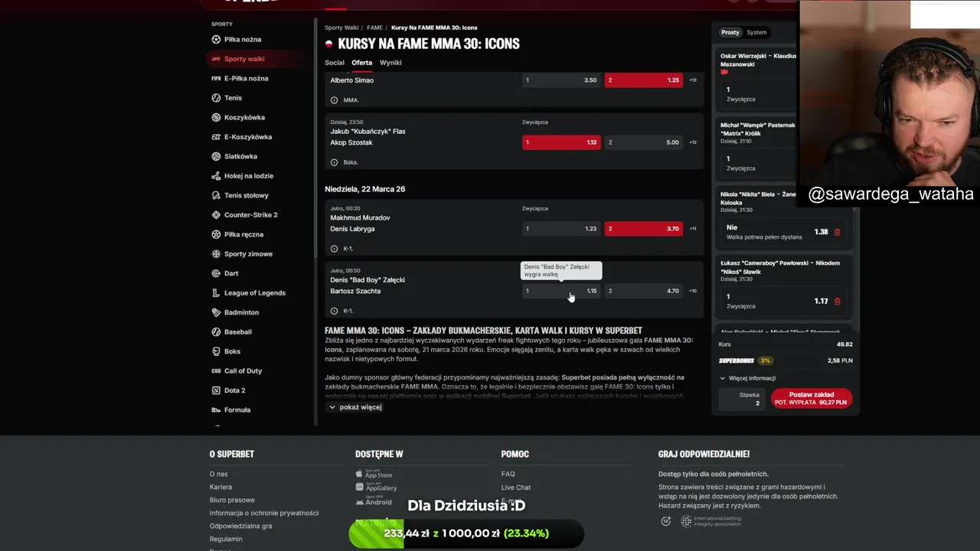Click the AppGallery download badge
This screenshot has width=980, height=551.
377,487
